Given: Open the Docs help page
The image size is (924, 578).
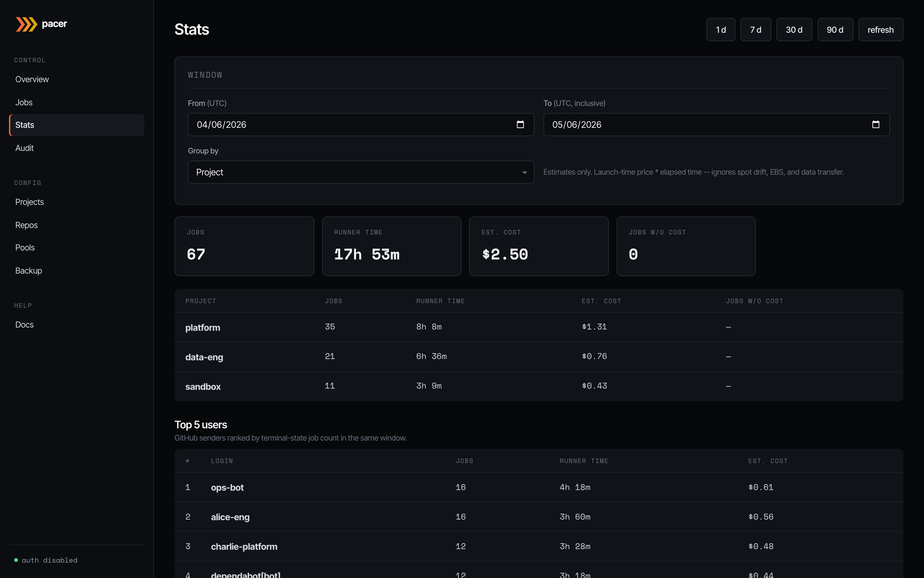Looking at the screenshot, I should (77, 325).
